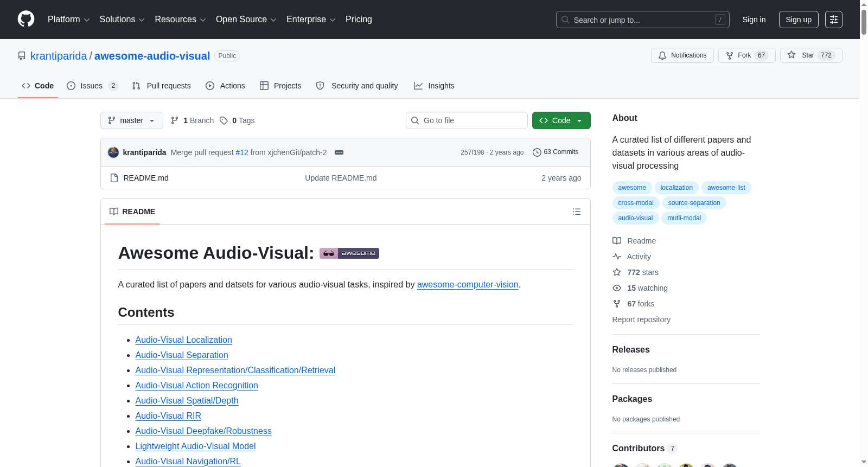Click the awesome badge image
Viewport: 868px width, 467px height.
tap(349, 253)
